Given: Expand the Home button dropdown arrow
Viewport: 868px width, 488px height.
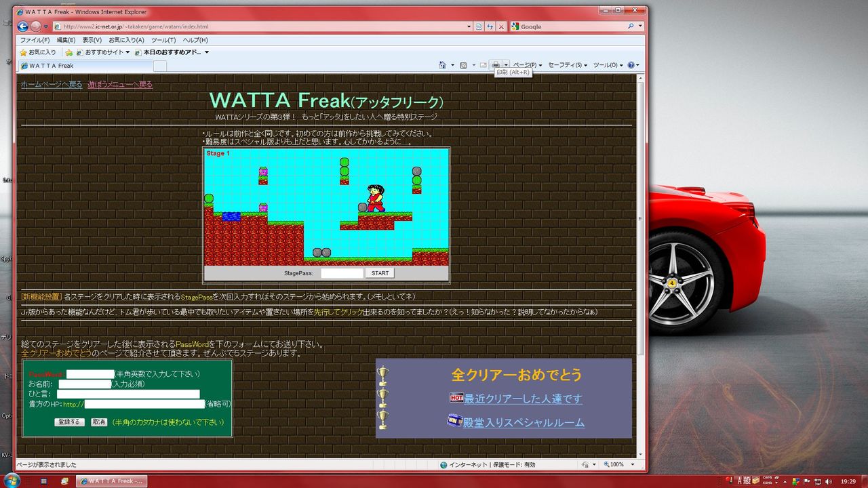Looking at the screenshot, I should [452, 65].
